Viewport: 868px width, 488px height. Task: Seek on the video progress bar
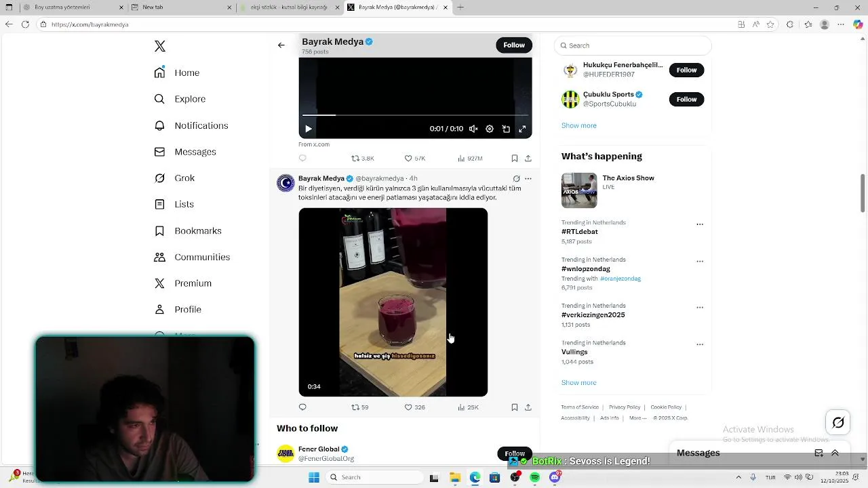[x=415, y=115]
